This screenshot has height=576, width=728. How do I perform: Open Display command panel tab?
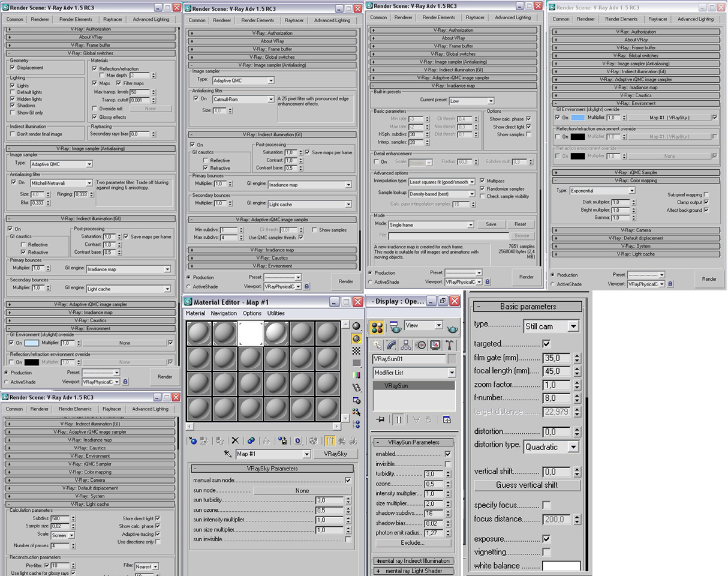click(435, 345)
